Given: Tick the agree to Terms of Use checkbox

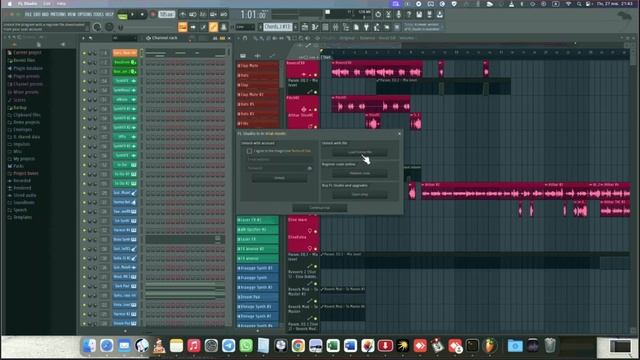Looking at the screenshot, I should 249,151.
